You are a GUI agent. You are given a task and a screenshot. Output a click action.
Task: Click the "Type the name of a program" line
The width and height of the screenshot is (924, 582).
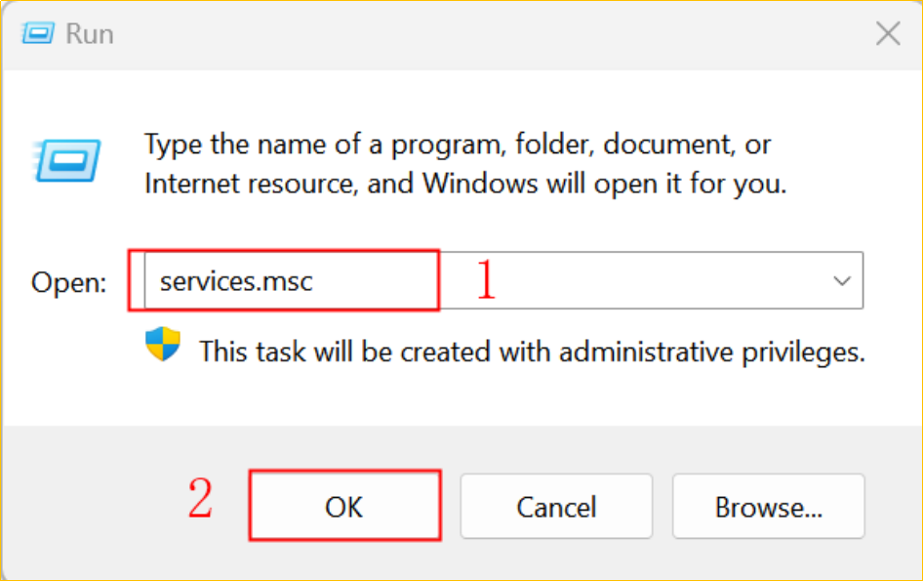(x=458, y=145)
